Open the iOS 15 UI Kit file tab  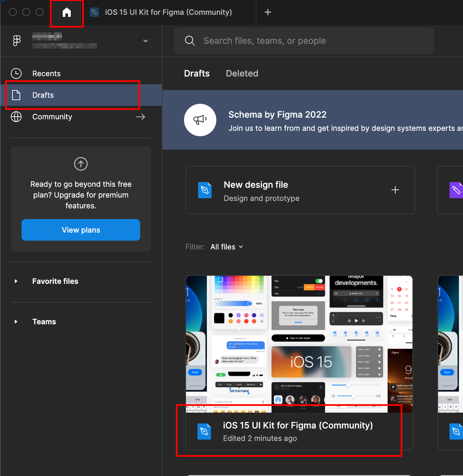[168, 12]
